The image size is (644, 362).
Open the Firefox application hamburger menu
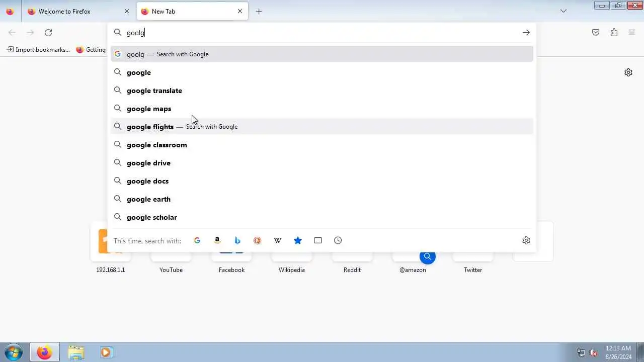point(632,33)
